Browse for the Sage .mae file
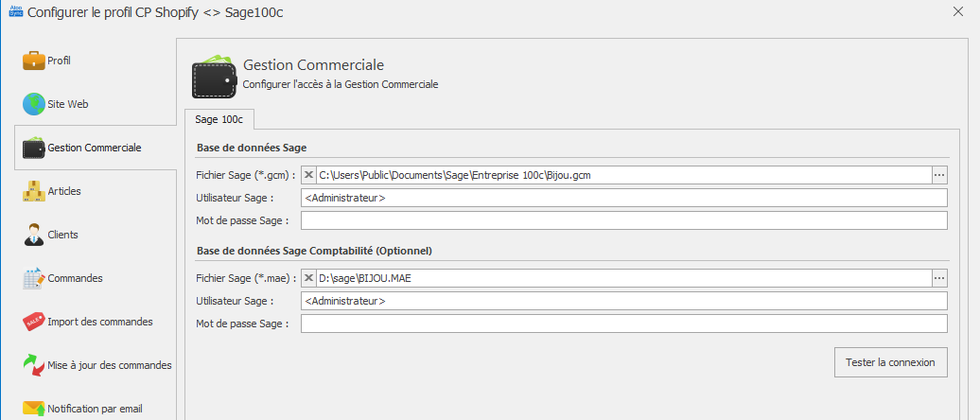This screenshot has height=420, width=980. [939, 279]
